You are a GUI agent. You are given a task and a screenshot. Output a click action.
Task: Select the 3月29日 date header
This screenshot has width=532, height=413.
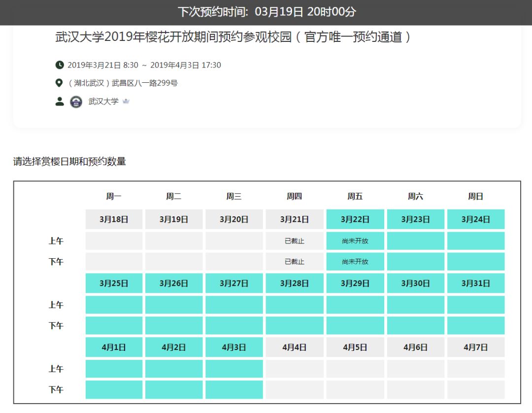pyautogui.click(x=355, y=283)
